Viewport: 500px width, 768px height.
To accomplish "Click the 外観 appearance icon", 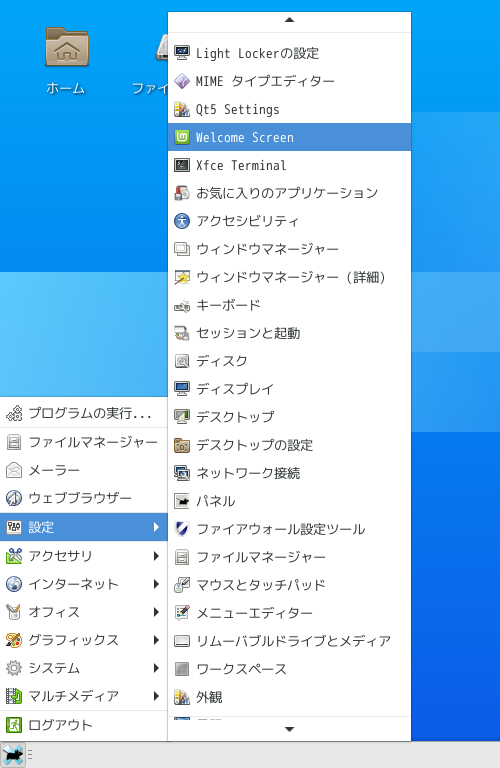I will [x=182, y=697].
